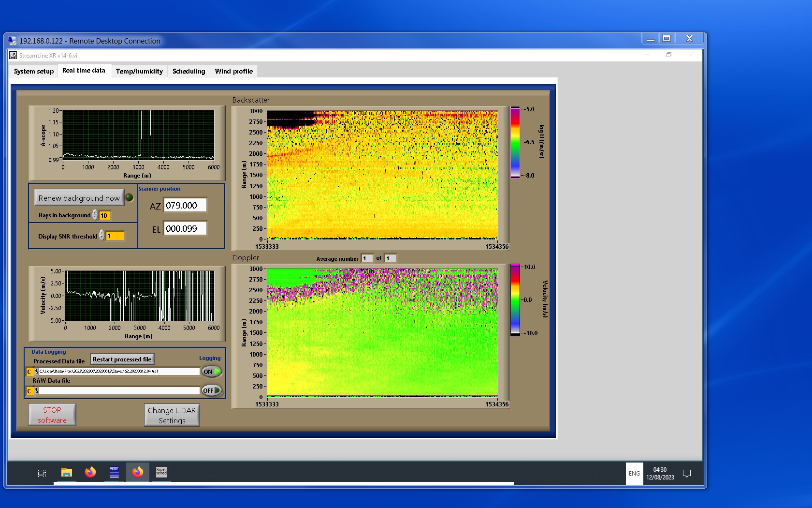Screen dimensions: 812x508
Task: Open the notification center icon
Action: 686,474
